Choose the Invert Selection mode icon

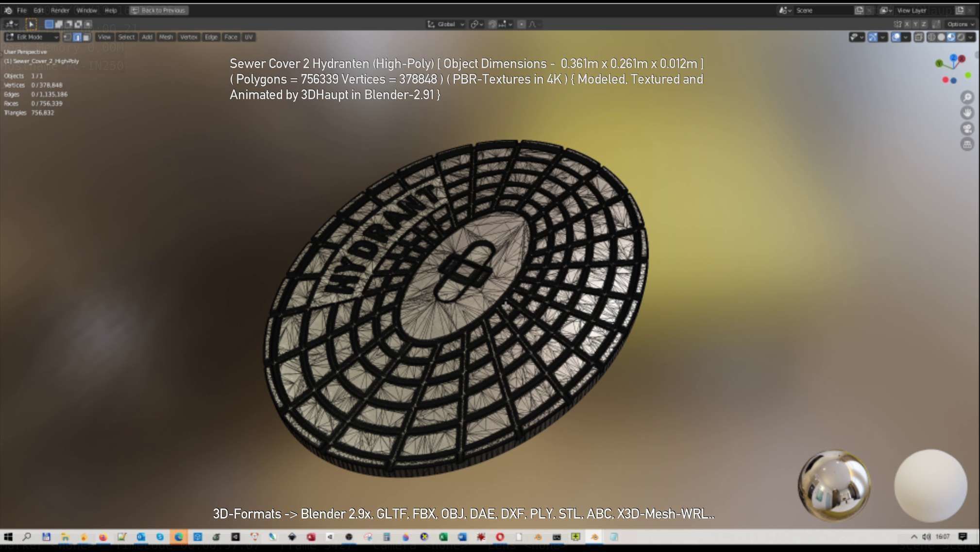pyautogui.click(x=78, y=24)
